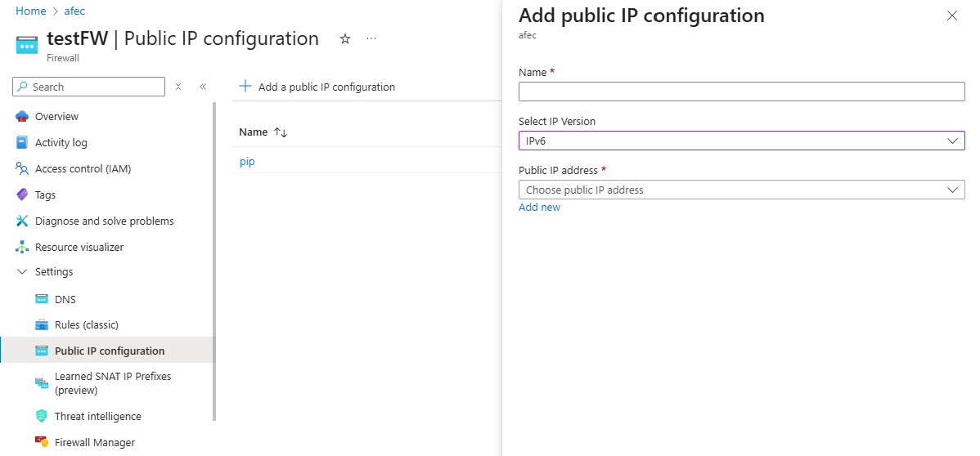Click Add new public IP link
980x456 pixels.
click(539, 207)
